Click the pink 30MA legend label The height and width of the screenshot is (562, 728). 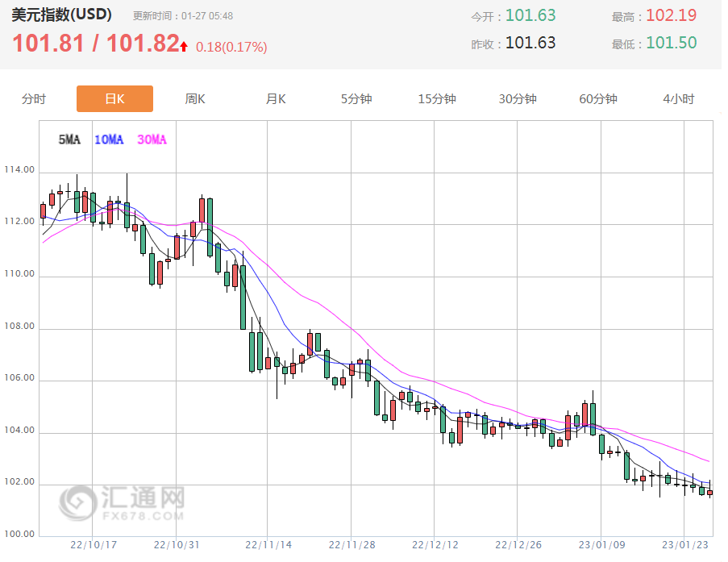(x=152, y=139)
